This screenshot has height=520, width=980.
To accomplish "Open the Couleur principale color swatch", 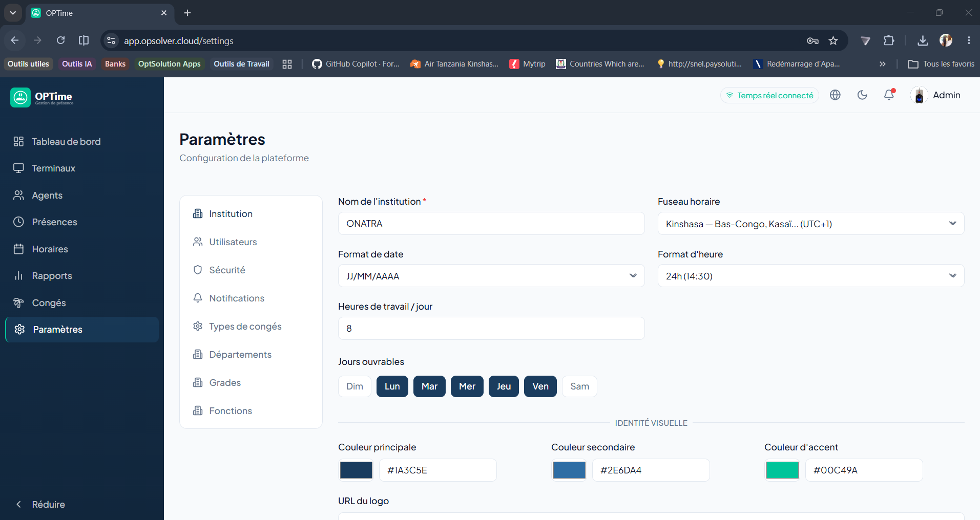I will click(357, 470).
